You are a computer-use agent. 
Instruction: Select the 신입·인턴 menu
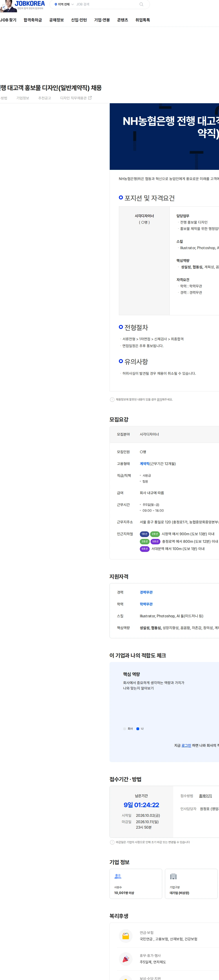pos(79,20)
